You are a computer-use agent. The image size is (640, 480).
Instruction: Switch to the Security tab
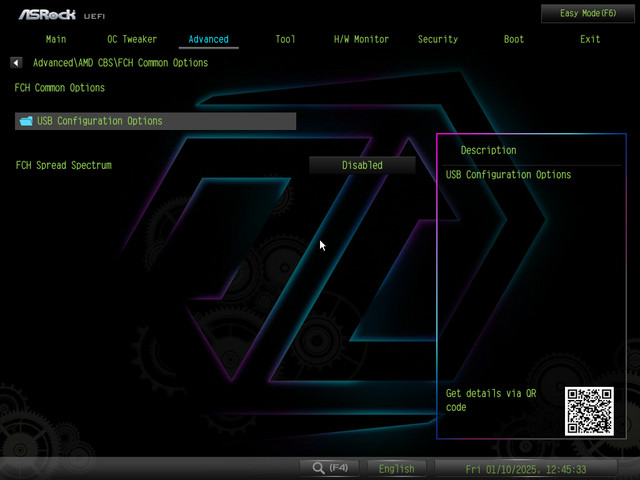point(438,39)
